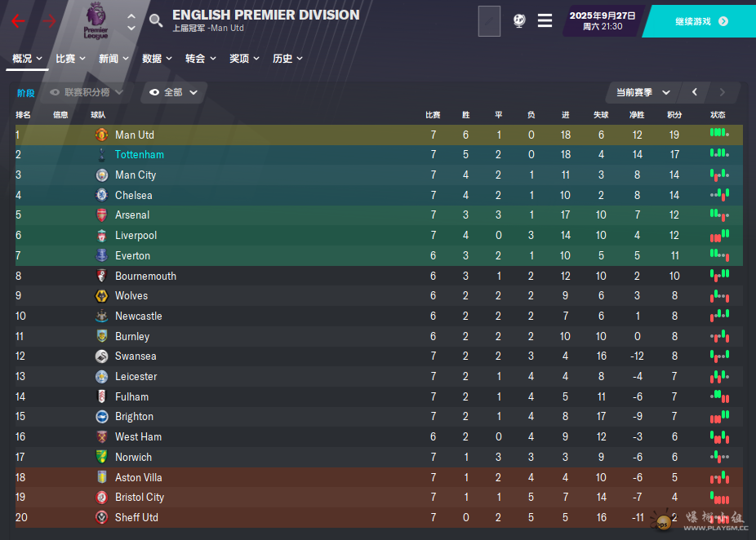Open the hamburger menu icon

pos(545,20)
